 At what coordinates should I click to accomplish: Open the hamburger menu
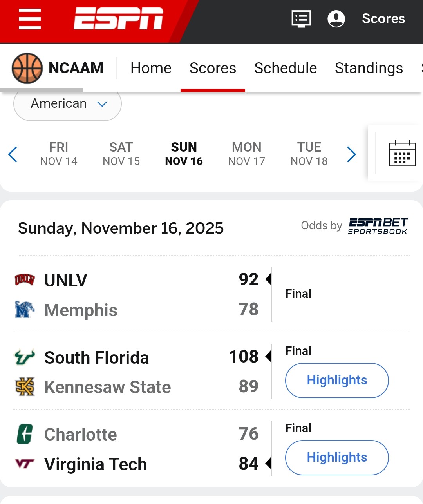pyautogui.click(x=30, y=19)
